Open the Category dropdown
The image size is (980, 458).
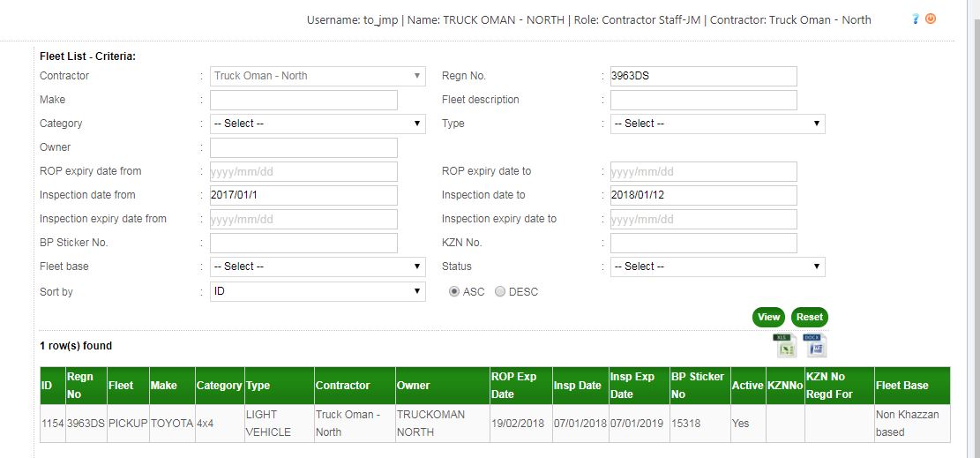[318, 124]
